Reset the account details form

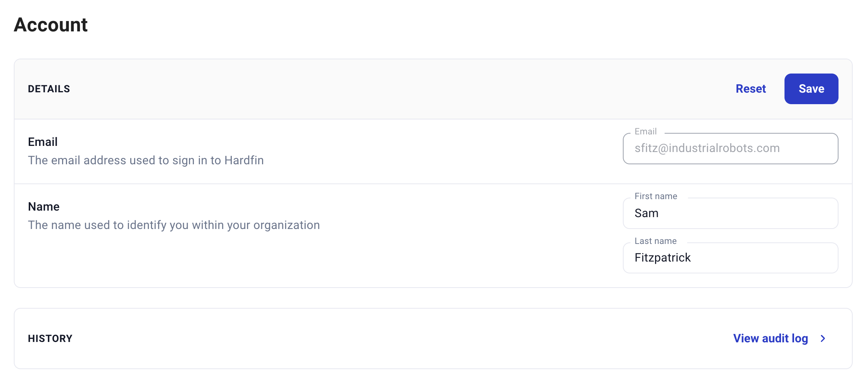click(x=750, y=89)
